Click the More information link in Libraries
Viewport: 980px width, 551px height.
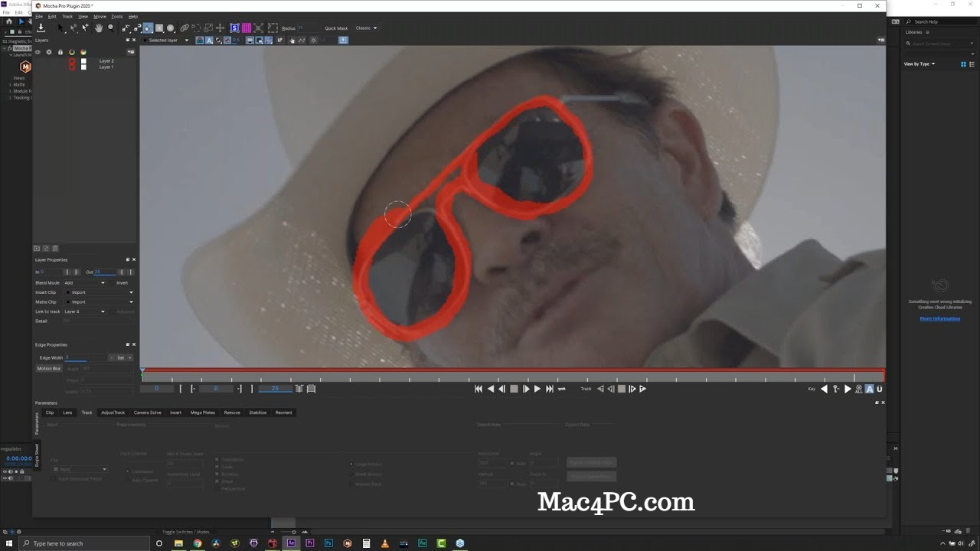point(939,318)
